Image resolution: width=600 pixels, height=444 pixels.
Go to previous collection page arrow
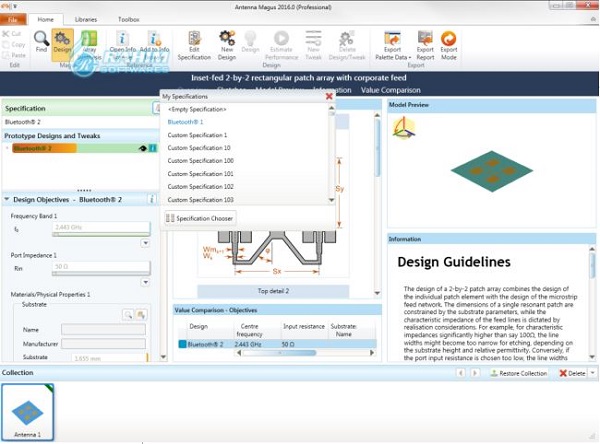(x=461, y=373)
